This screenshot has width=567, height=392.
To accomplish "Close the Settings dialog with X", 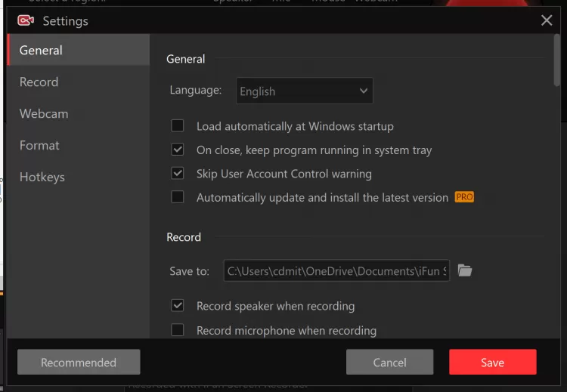I will [x=547, y=20].
